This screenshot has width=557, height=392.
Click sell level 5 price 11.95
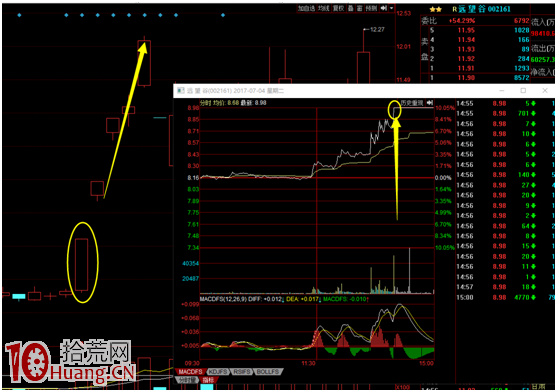[466, 31]
